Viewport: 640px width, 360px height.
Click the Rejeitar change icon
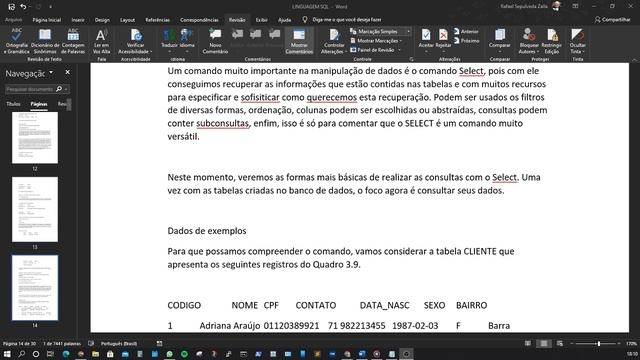(443, 35)
